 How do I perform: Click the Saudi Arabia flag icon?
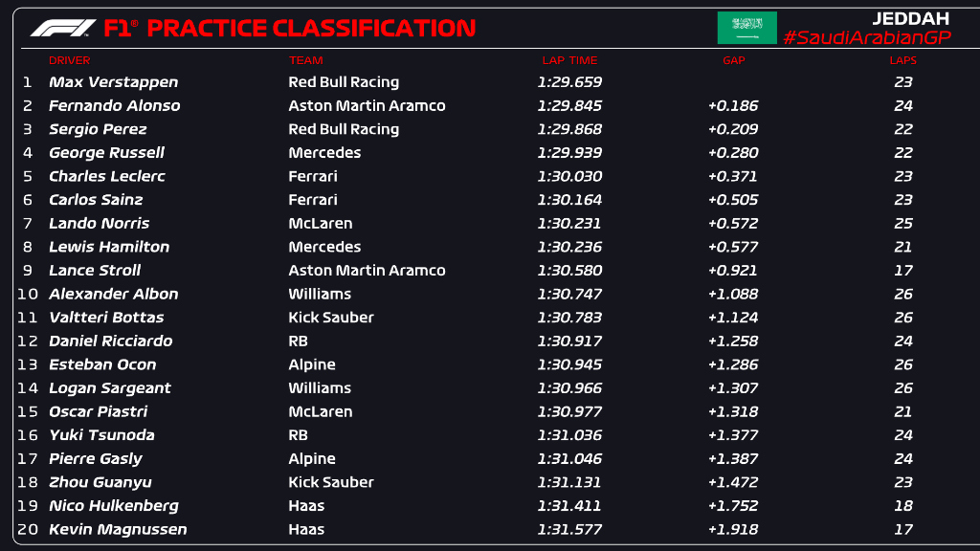746,28
